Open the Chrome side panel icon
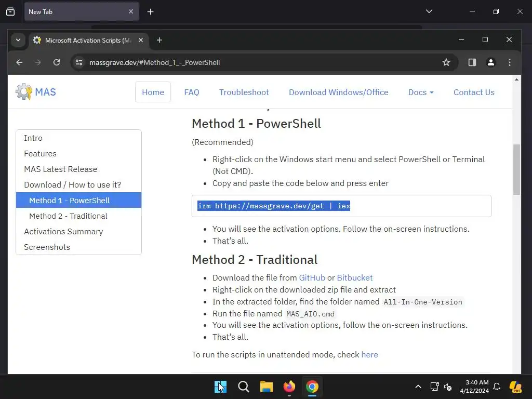 472,62
